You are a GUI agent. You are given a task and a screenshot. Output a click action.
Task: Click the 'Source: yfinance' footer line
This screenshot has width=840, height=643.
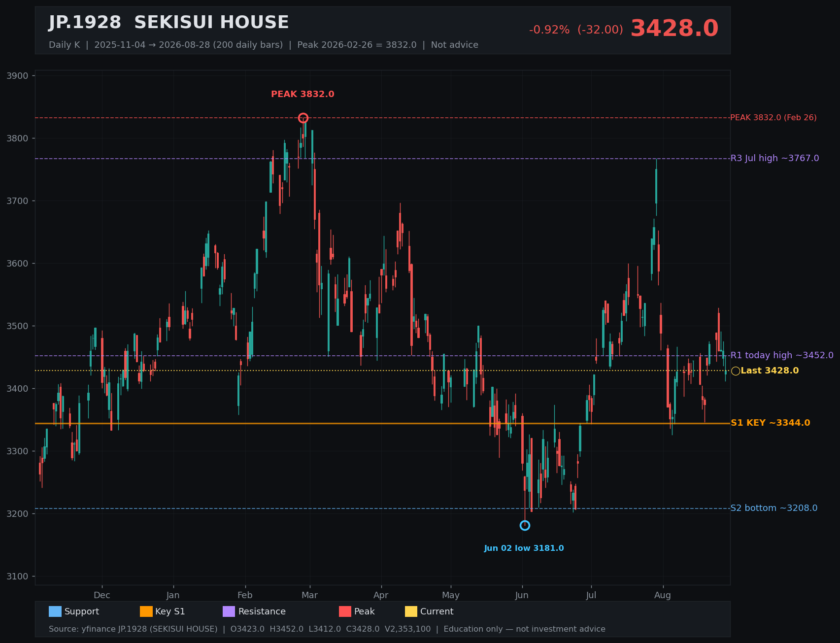[x=327, y=629]
